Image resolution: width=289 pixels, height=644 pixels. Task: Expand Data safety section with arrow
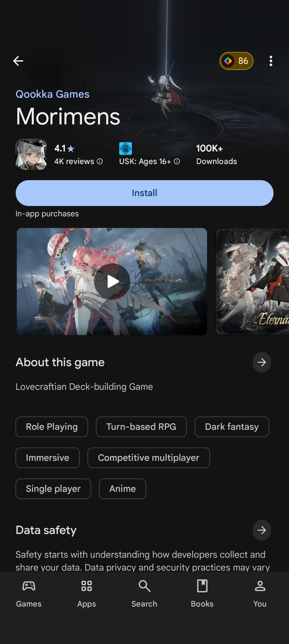[262, 530]
